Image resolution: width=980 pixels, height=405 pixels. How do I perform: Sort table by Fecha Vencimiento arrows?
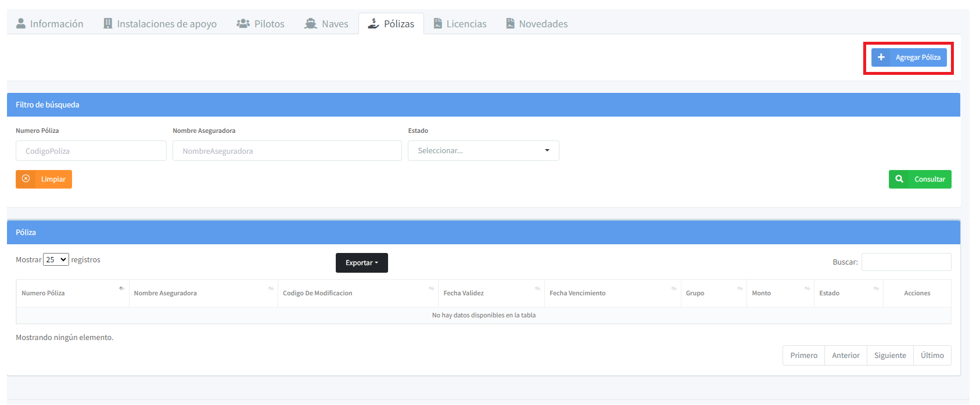tap(673, 288)
